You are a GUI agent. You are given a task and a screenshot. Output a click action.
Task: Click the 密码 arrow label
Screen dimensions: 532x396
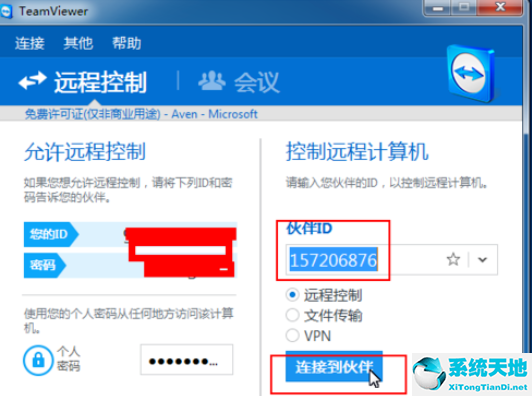coord(44,265)
